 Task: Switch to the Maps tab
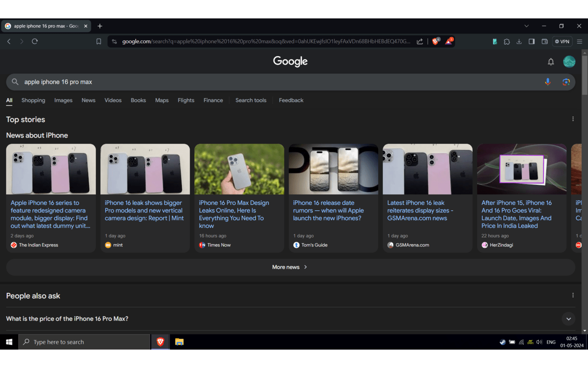(162, 100)
